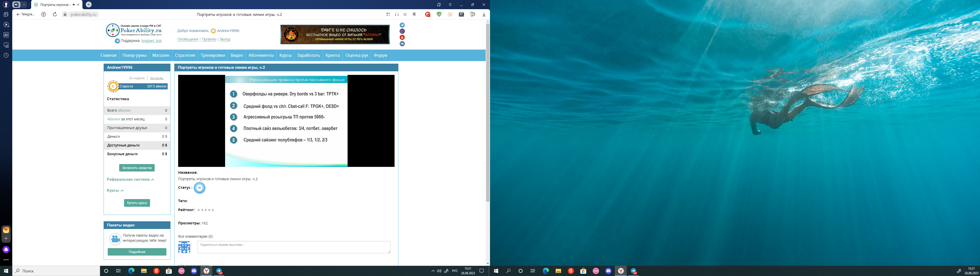Click the green shield extension icon
The image size is (980, 276).
point(439,15)
